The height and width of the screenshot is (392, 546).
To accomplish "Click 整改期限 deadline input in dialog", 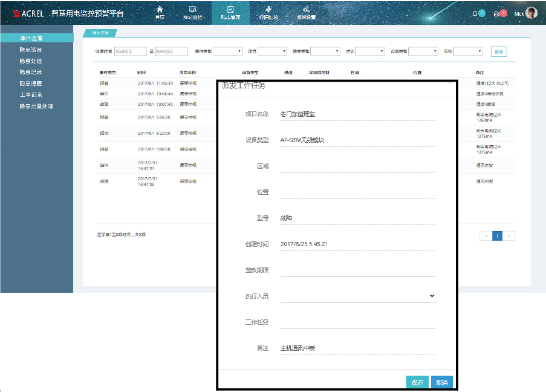I will tap(358, 270).
